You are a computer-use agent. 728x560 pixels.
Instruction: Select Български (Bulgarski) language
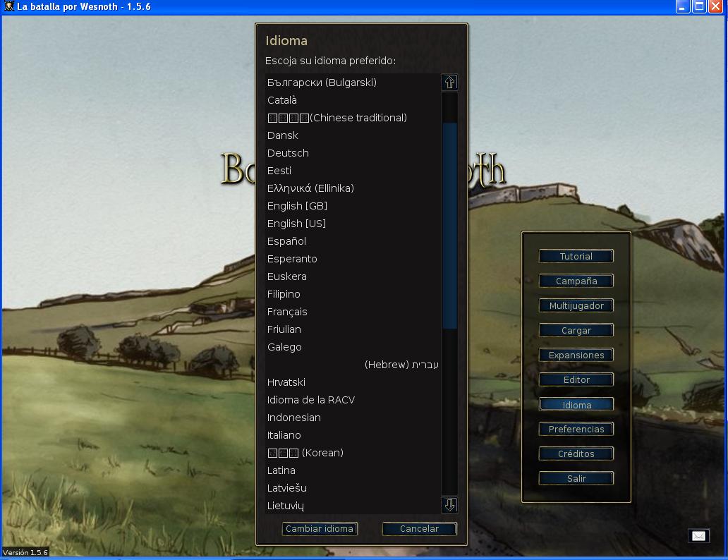pyautogui.click(x=353, y=83)
